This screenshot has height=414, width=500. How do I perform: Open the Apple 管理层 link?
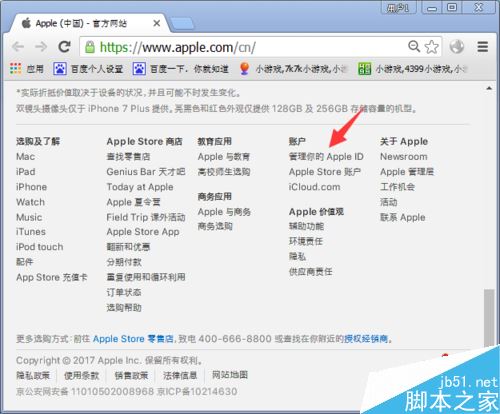click(x=407, y=172)
